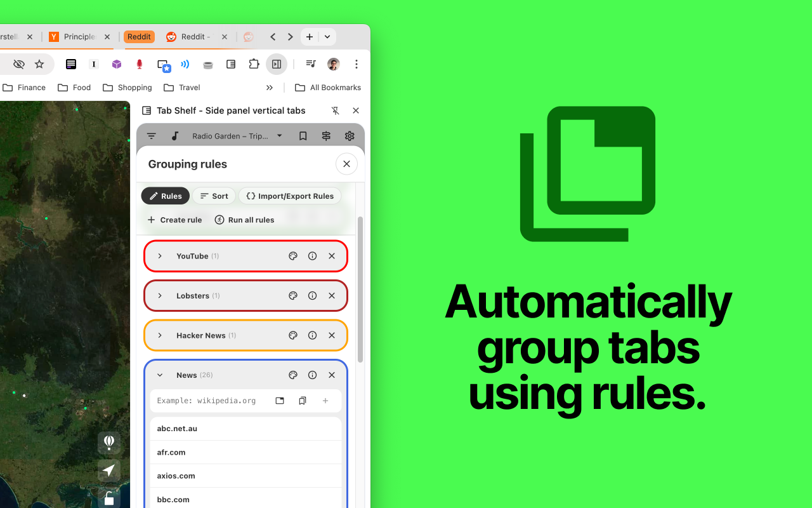The width and height of the screenshot is (812, 508).
Task: Show more bookmarks with the double chevron
Action: tap(270, 88)
